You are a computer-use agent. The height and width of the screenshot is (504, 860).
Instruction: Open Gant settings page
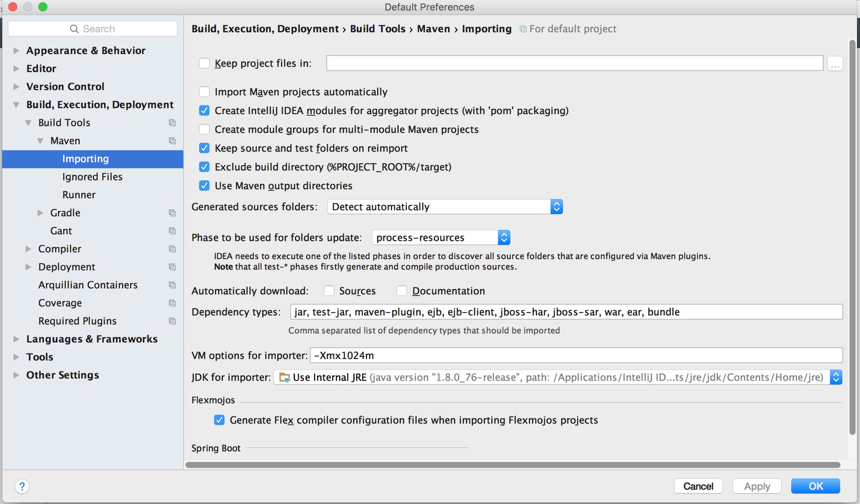tap(92, 231)
